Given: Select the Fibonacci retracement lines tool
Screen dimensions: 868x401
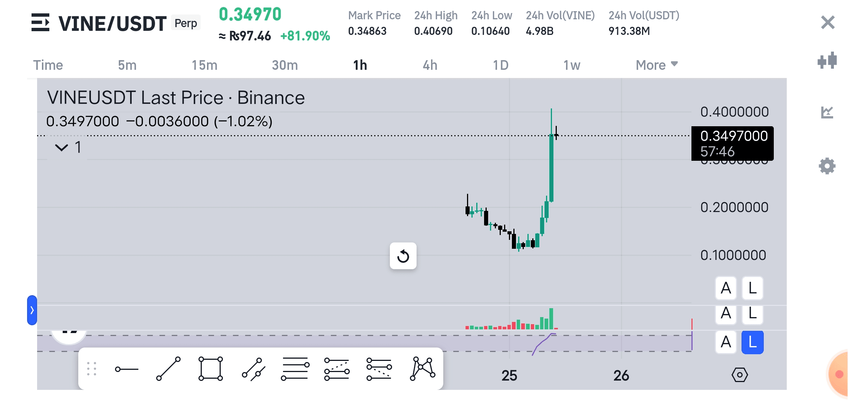Looking at the screenshot, I should click(x=295, y=369).
